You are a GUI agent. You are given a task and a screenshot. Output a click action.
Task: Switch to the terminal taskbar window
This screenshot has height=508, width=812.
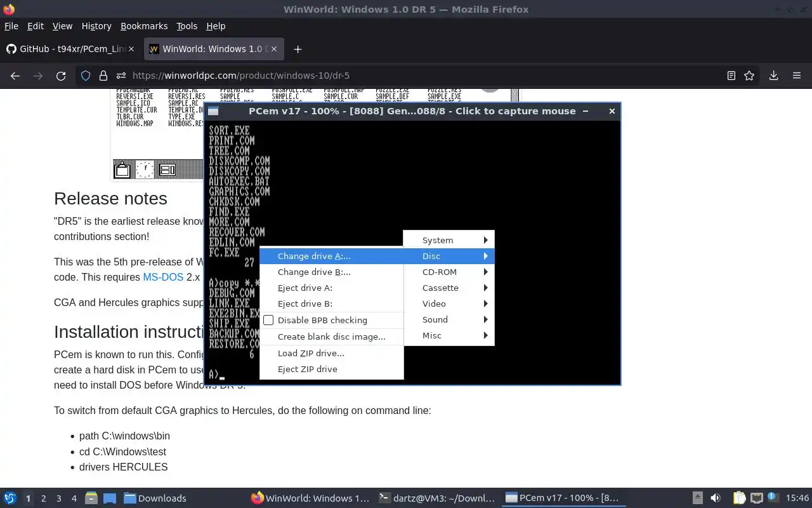tap(436, 498)
